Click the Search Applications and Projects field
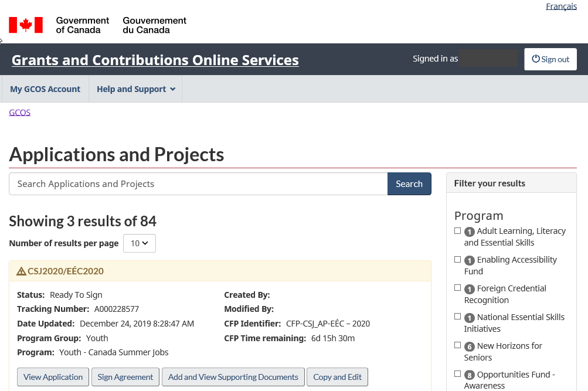The image size is (588, 391). [198, 184]
